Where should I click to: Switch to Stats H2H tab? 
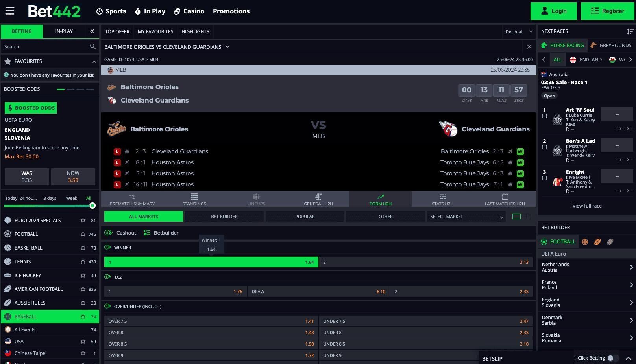click(x=442, y=199)
